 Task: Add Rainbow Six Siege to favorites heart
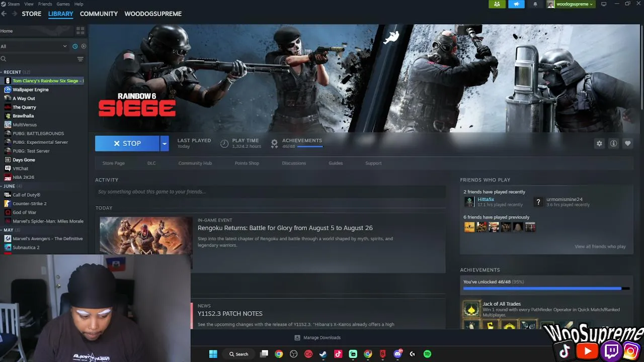coord(627,143)
